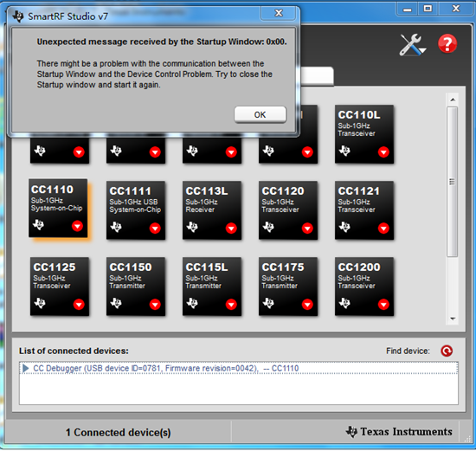Click the TI logo on the CC1200 tile
The image size is (476, 451).
click(x=344, y=303)
